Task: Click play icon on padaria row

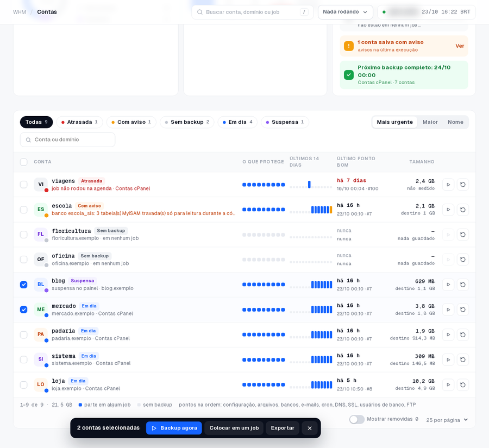Action: tap(448, 335)
